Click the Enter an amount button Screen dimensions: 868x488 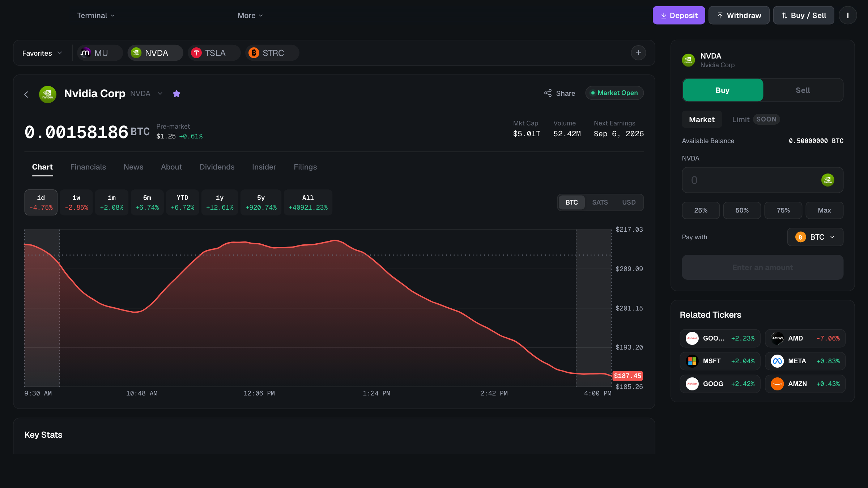(x=763, y=267)
